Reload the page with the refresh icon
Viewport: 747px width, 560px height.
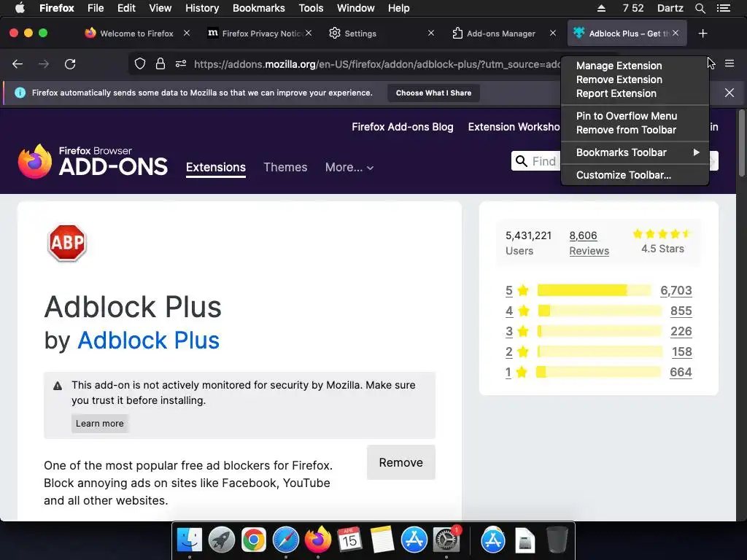[70, 64]
